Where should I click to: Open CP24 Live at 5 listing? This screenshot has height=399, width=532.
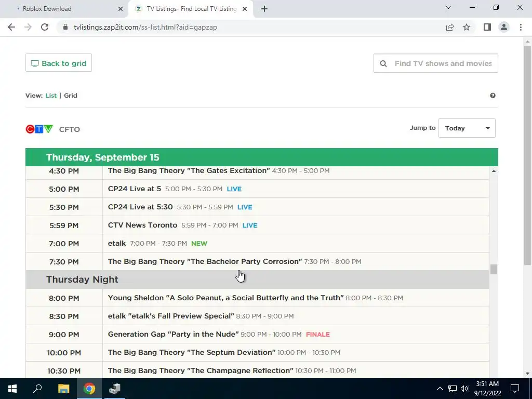click(x=135, y=189)
